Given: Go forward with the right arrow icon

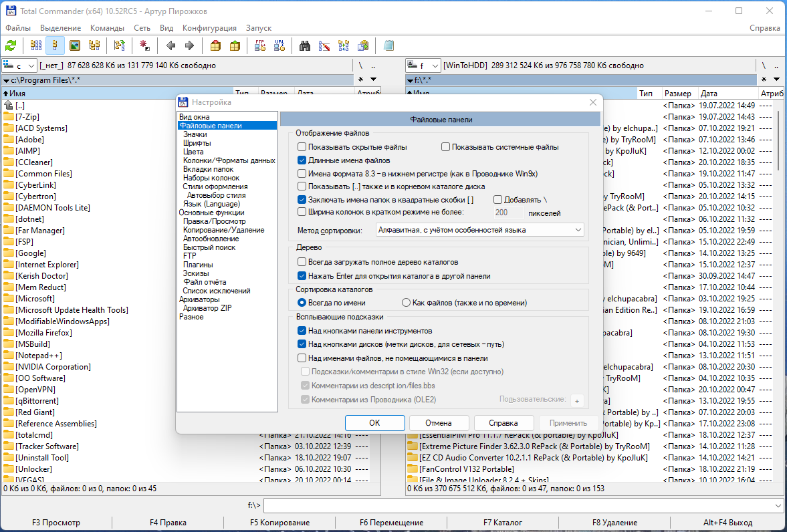Looking at the screenshot, I should click(x=189, y=45).
